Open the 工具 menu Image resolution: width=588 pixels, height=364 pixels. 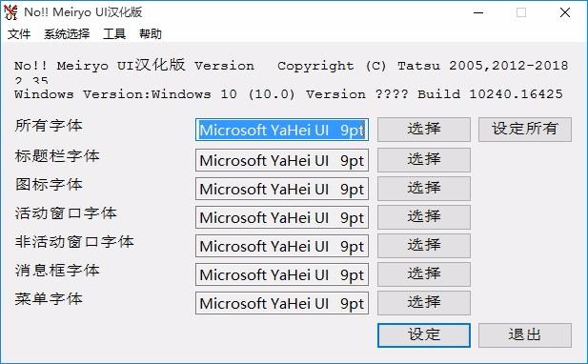pyautogui.click(x=114, y=34)
